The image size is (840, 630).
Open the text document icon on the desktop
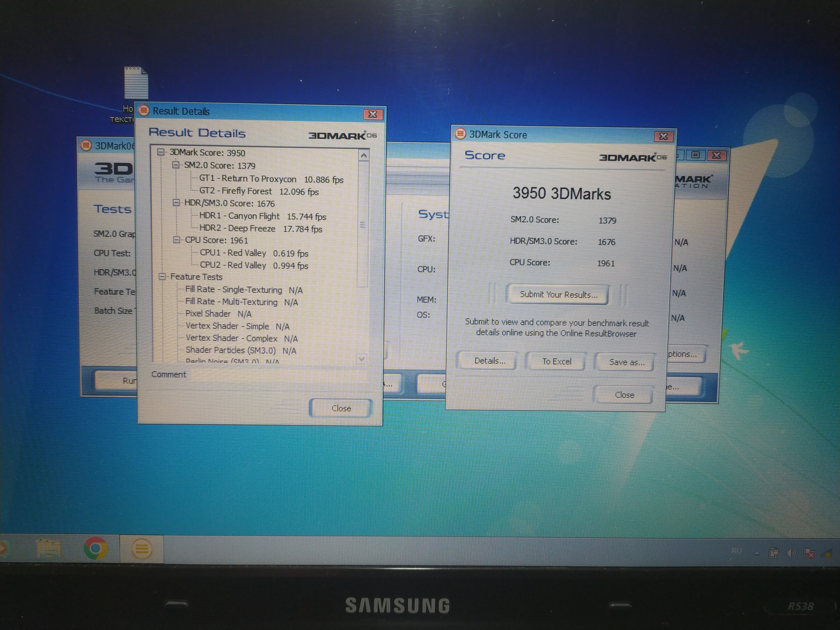pyautogui.click(x=135, y=83)
